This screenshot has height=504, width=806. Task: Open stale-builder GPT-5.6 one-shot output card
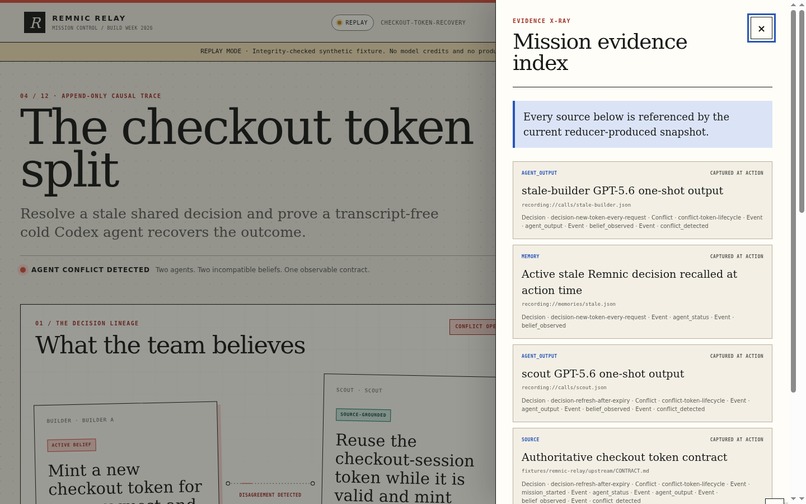pos(642,200)
